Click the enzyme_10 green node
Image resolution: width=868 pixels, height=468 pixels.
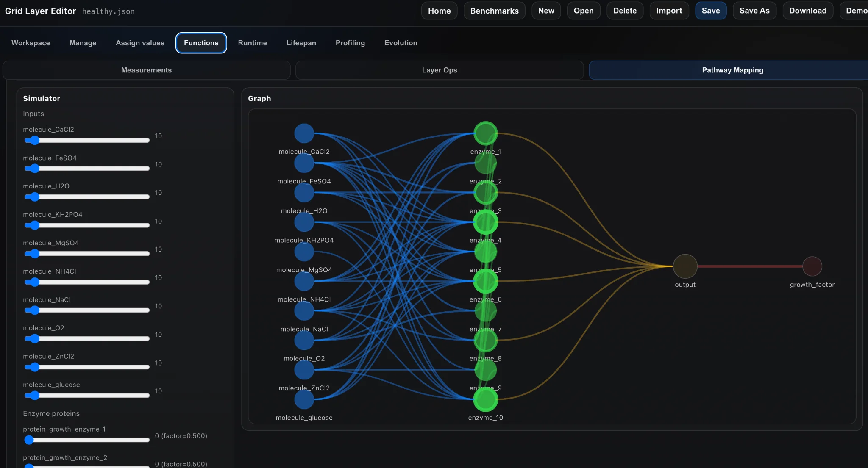[485, 399]
